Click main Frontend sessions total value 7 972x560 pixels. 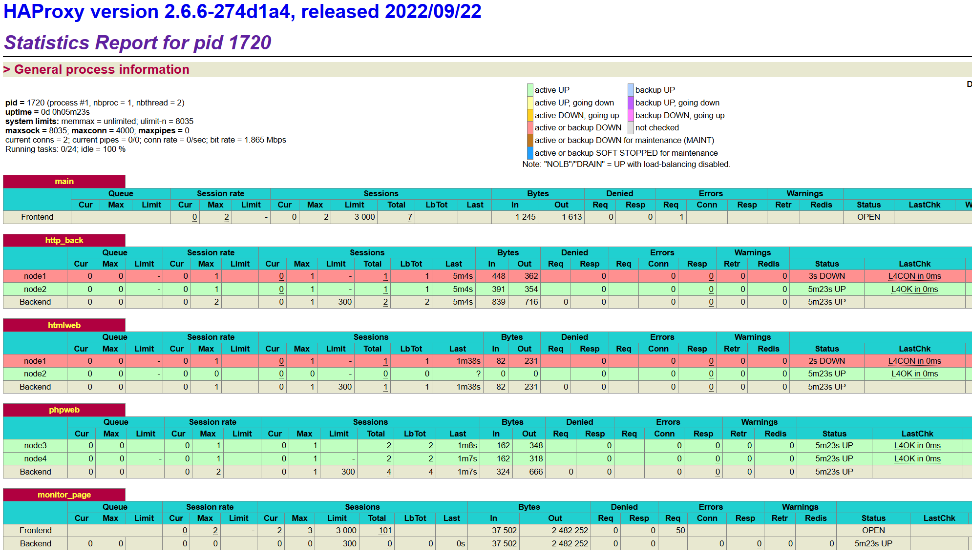[410, 217]
